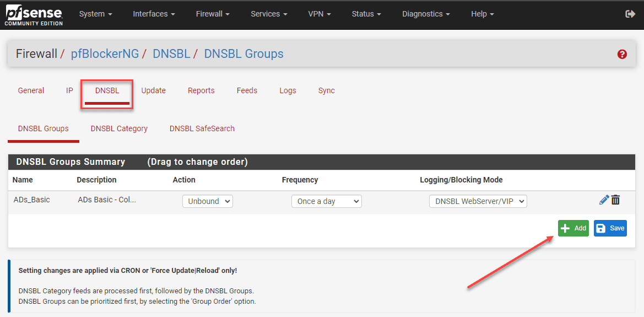Screen dimensions: 644x317
Task: Follow the DNSBL breadcrumb link
Action: point(171,54)
